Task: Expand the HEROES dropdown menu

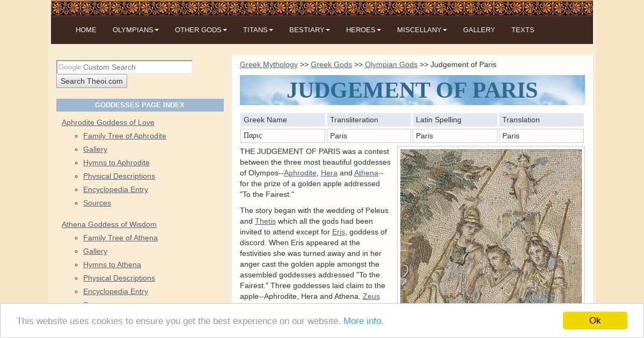Action: [x=363, y=30]
